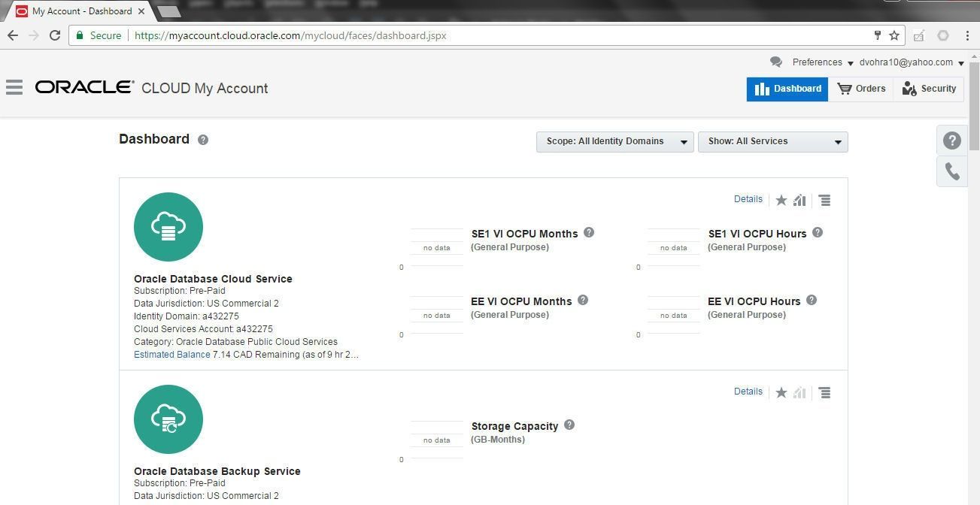Open the chat bubble icon near Preferences
Viewport: 980px width, 505px height.
tap(776, 62)
